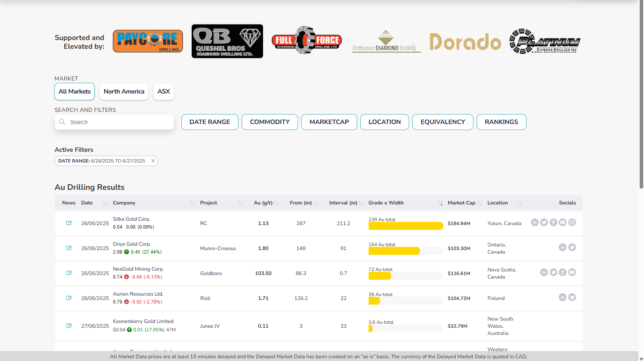This screenshot has height=361, width=644.
Task: Select the North America market tab
Action: 124,92
